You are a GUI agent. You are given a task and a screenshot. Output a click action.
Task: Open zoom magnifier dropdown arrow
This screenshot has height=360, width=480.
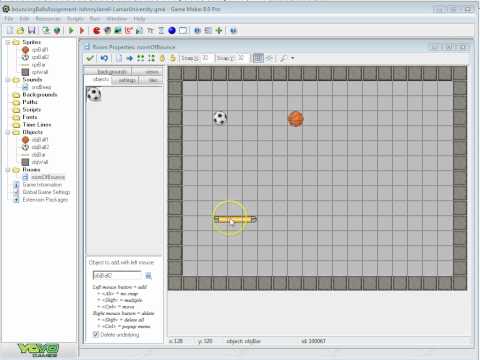click(293, 58)
